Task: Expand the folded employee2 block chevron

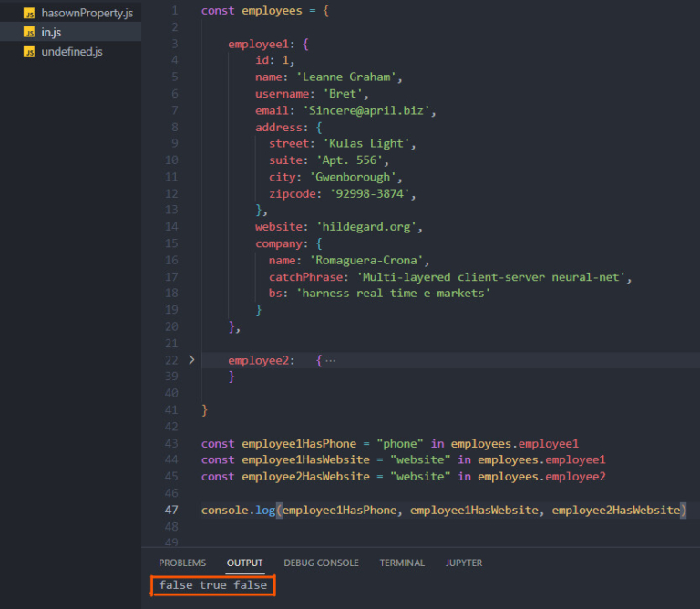Action: coord(191,360)
